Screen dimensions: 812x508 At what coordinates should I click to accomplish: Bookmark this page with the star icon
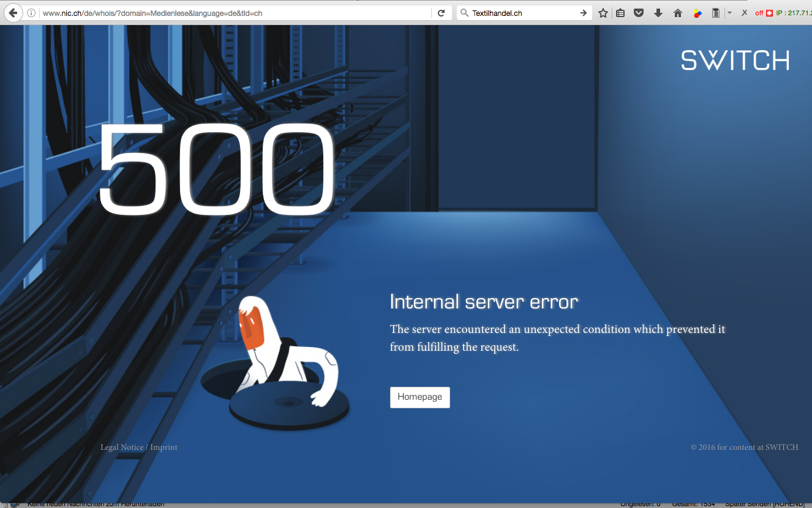(603, 13)
